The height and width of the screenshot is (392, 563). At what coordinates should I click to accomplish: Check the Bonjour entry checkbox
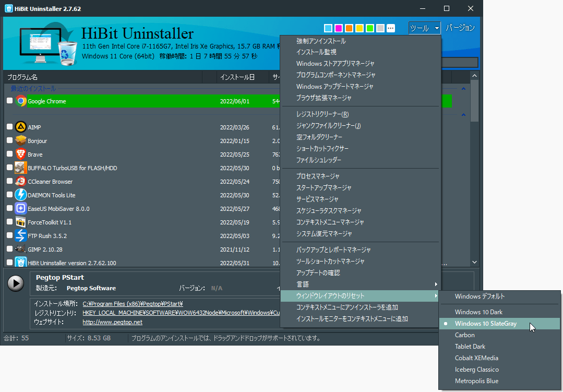[9, 140]
